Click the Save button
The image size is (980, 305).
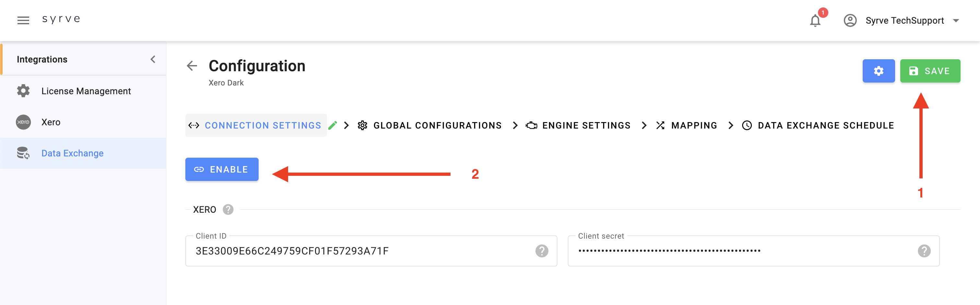930,71
